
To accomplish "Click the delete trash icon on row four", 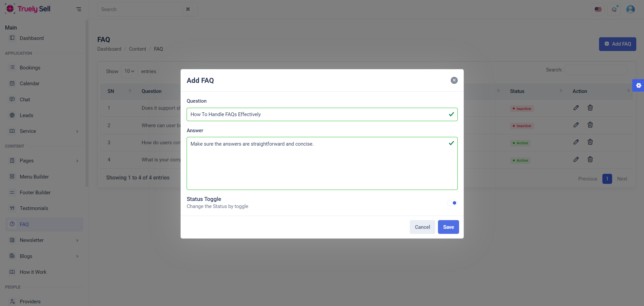I will coord(590,159).
